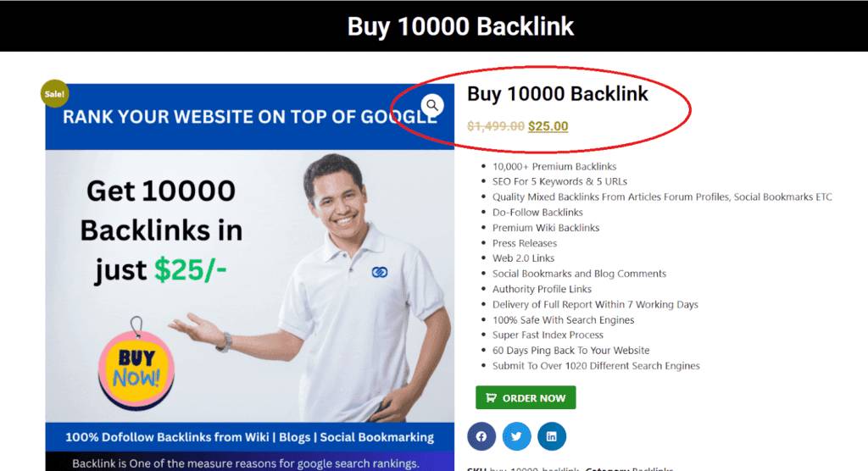Click the '10,000+ Premium Backlinks' bullet
The image size is (868, 471).
[554, 166]
